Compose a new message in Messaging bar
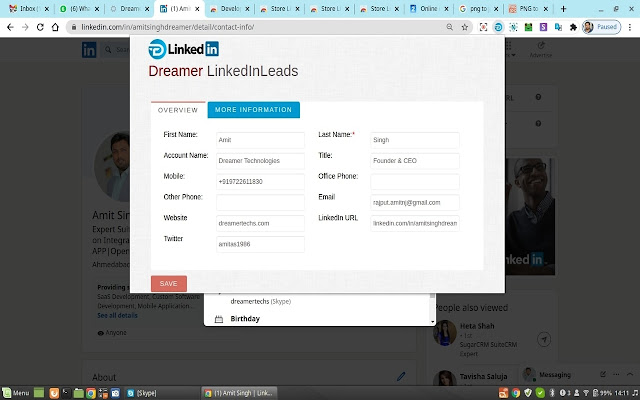 point(603,374)
